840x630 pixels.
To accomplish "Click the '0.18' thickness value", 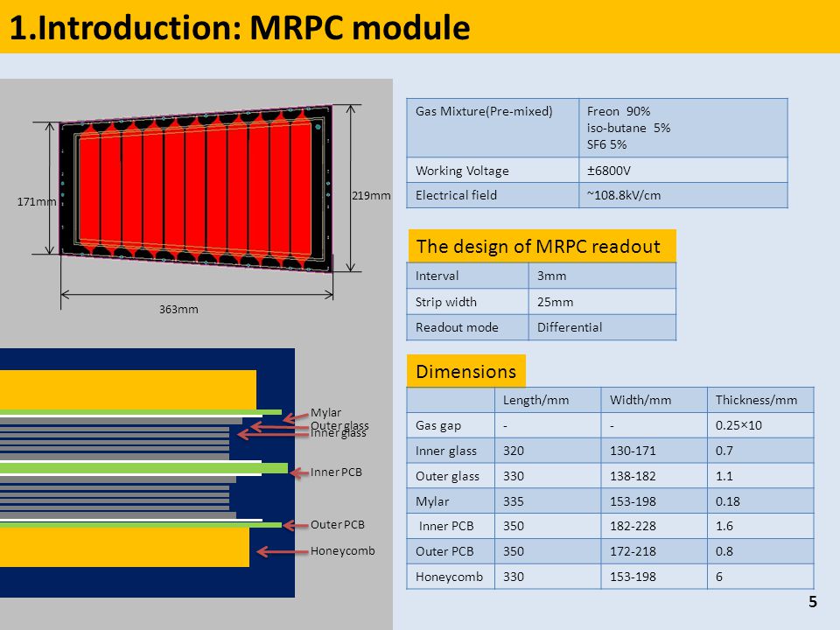I will coord(727,502).
